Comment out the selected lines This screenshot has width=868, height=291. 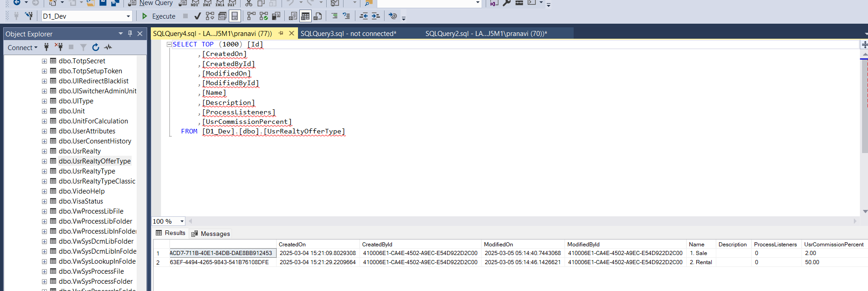334,16
